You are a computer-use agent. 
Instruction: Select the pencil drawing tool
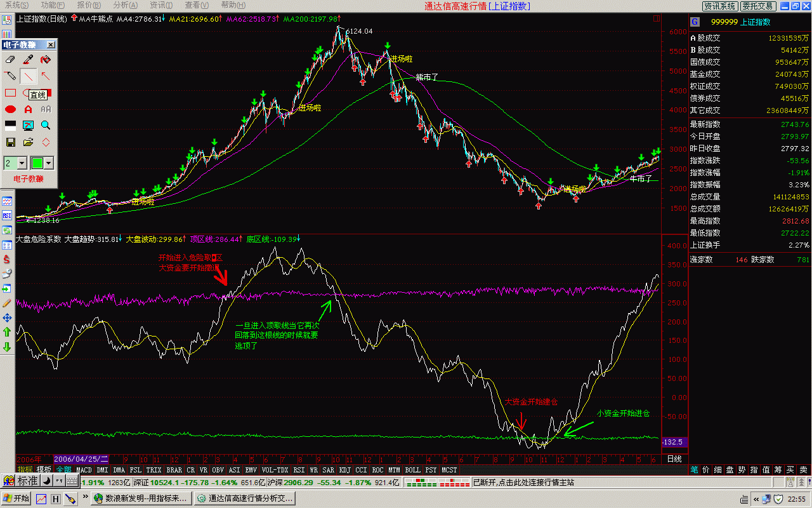(10, 76)
